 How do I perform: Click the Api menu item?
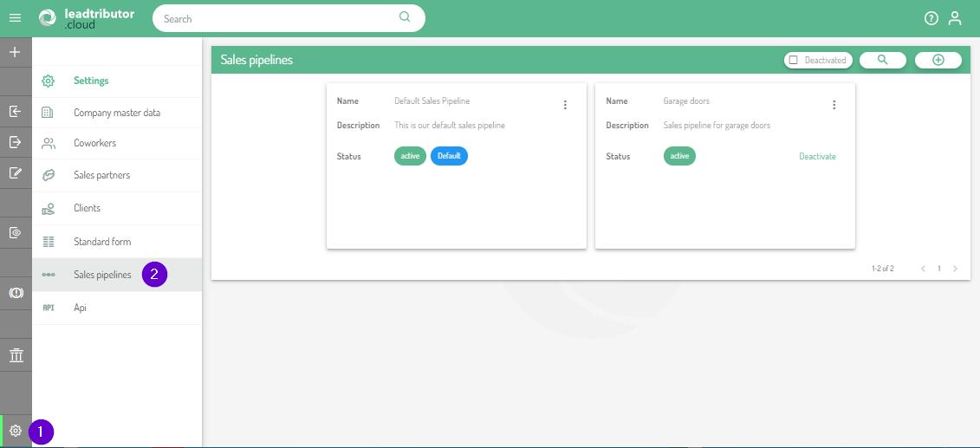(x=80, y=308)
